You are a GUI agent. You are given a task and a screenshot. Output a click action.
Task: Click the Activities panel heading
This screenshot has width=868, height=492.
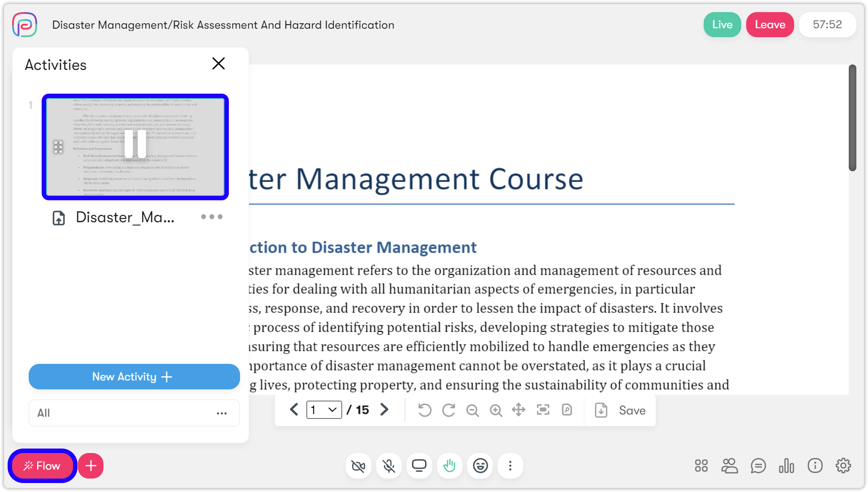tap(56, 65)
